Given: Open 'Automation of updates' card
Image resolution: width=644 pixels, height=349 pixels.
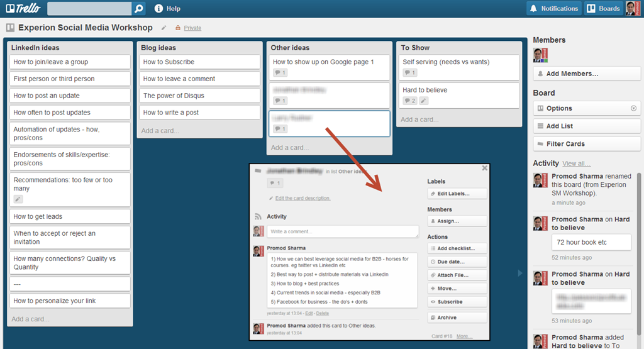Looking at the screenshot, I should point(70,133).
